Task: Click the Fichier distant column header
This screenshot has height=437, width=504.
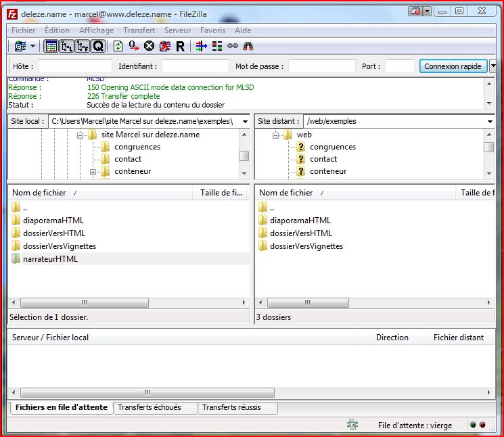Action: pos(461,338)
